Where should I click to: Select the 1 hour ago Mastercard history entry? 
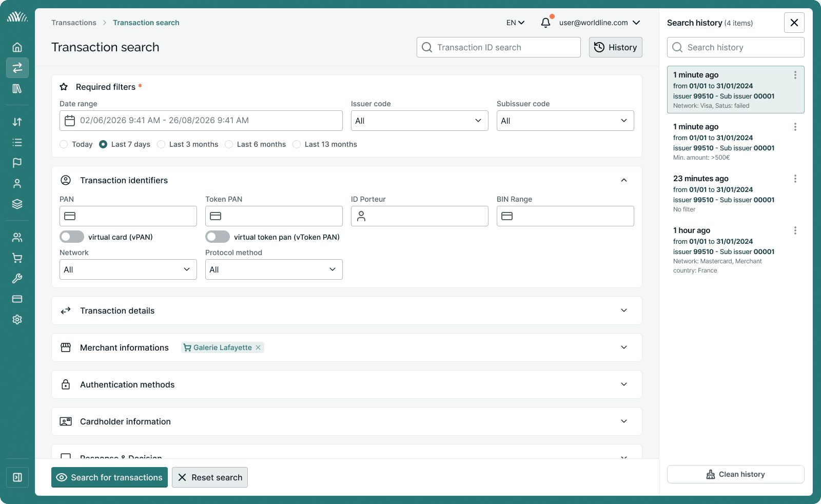click(736, 250)
